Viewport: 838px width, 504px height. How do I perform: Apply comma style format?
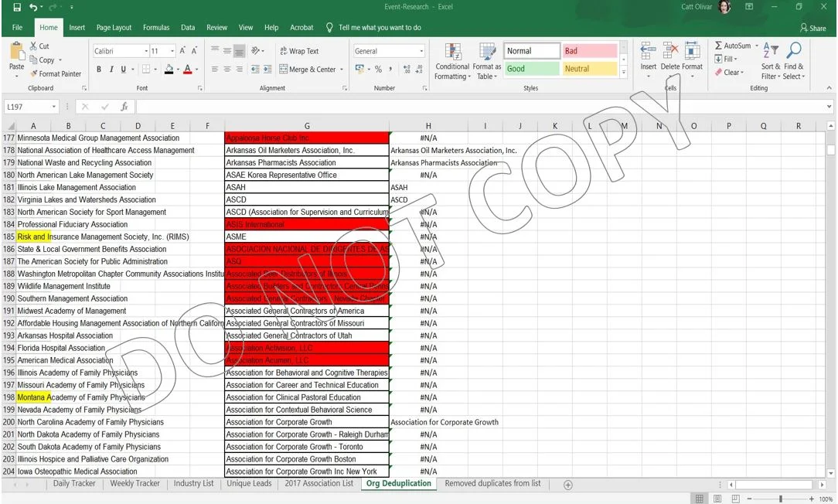coord(390,69)
